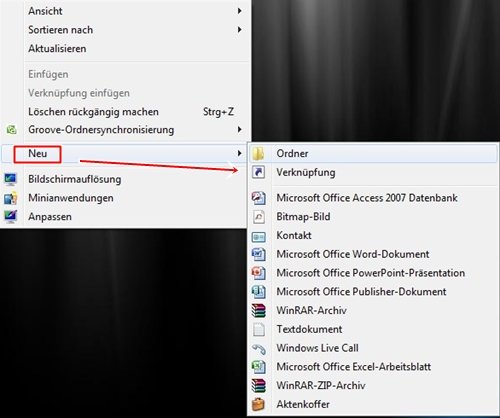Screen dimensions: 500x418
Task: Click the Bitmap-Bild file icon
Action: click(258, 217)
